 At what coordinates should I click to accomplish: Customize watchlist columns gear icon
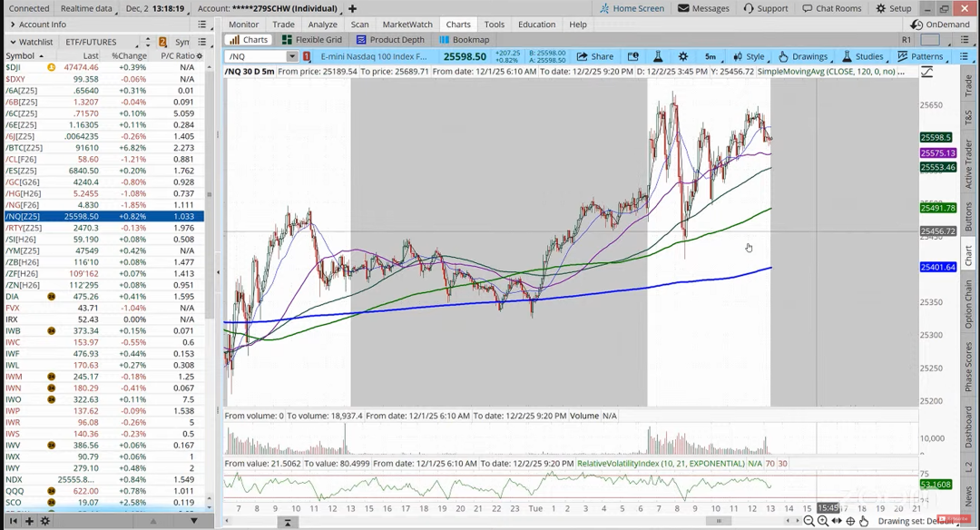pyautogui.click(x=200, y=55)
